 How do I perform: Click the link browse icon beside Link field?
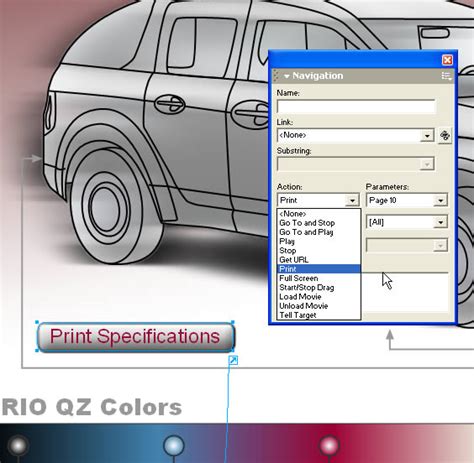pyautogui.click(x=445, y=135)
